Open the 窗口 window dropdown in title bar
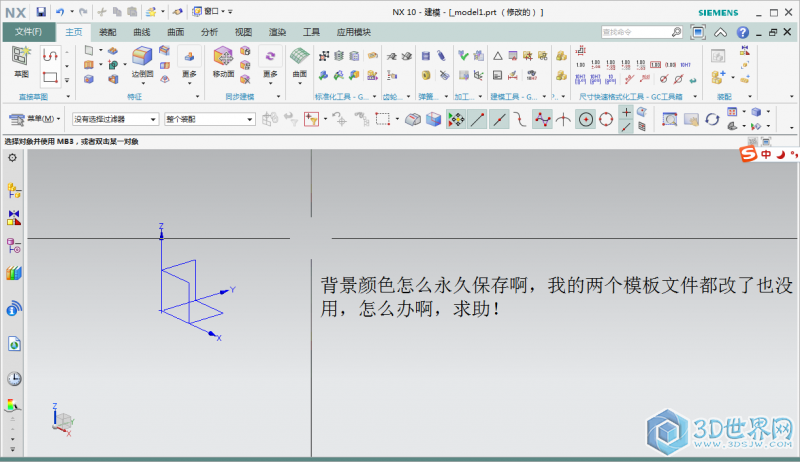Viewport: 800px width, 462px height. (209, 11)
